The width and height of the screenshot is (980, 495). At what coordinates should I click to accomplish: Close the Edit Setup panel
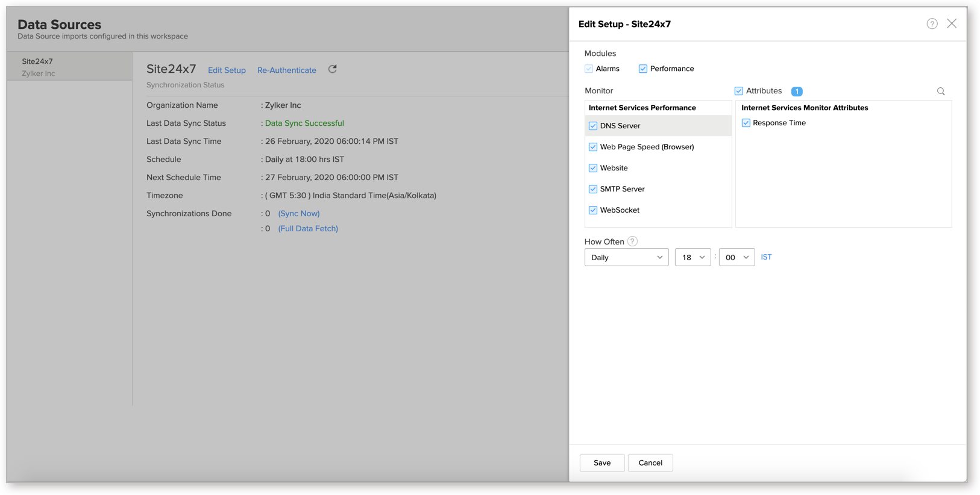tap(952, 23)
